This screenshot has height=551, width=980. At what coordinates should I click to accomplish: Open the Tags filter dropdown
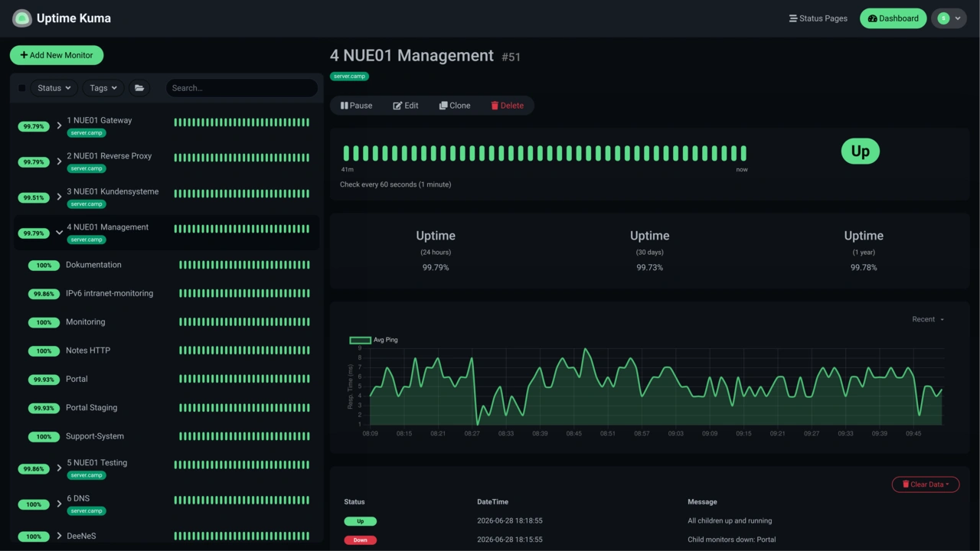103,88
